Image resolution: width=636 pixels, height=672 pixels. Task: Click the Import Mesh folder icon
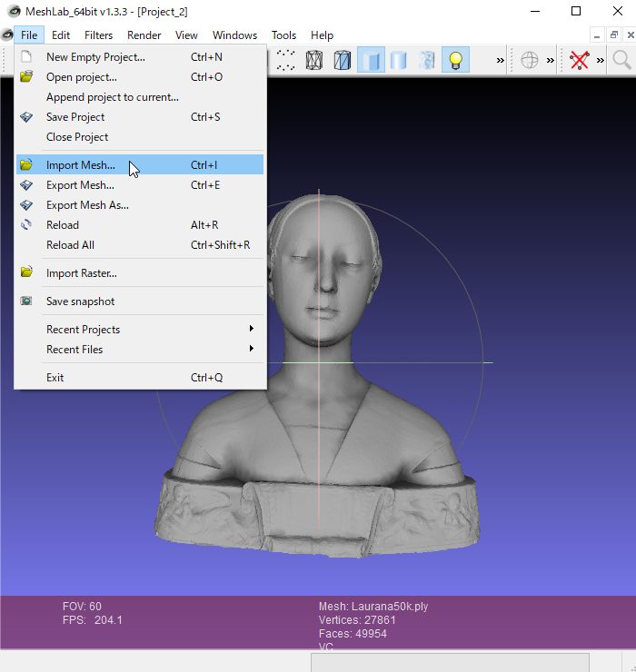26,164
